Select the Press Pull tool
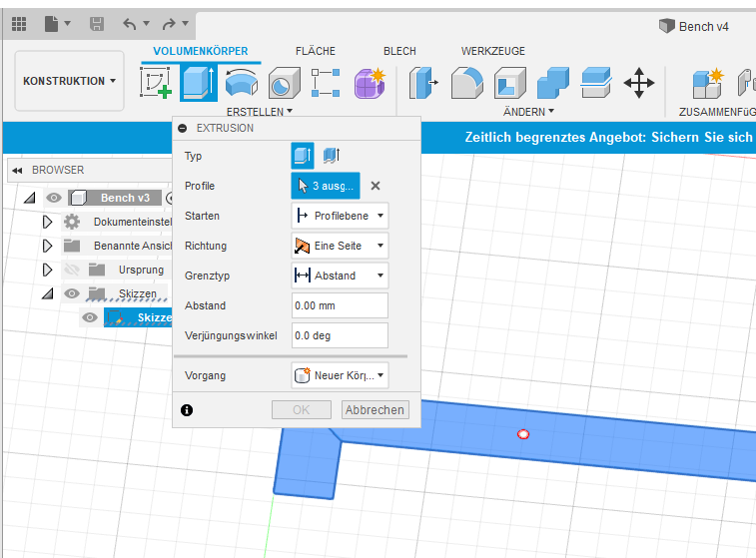The height and width of the screenshot is (558, 756). (423, 83)
